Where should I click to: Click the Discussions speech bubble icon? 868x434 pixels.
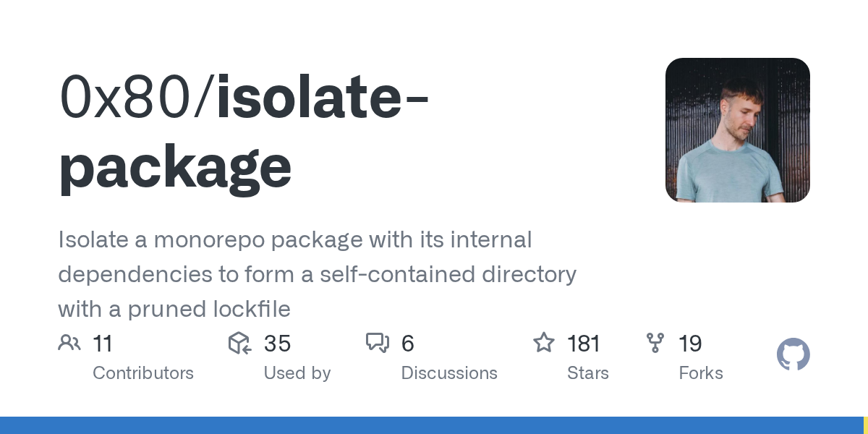coord(378,343)
